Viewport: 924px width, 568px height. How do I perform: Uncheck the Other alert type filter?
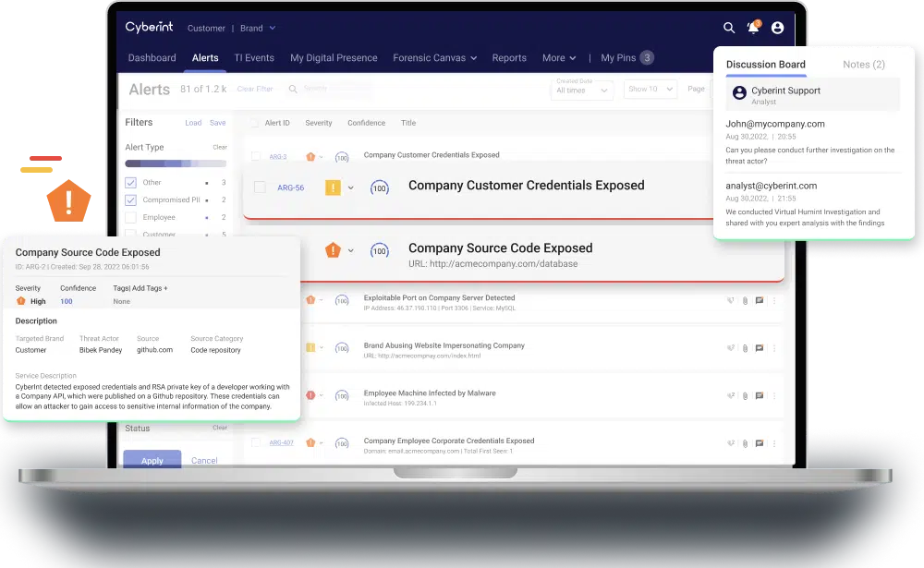tap(131, 183)
